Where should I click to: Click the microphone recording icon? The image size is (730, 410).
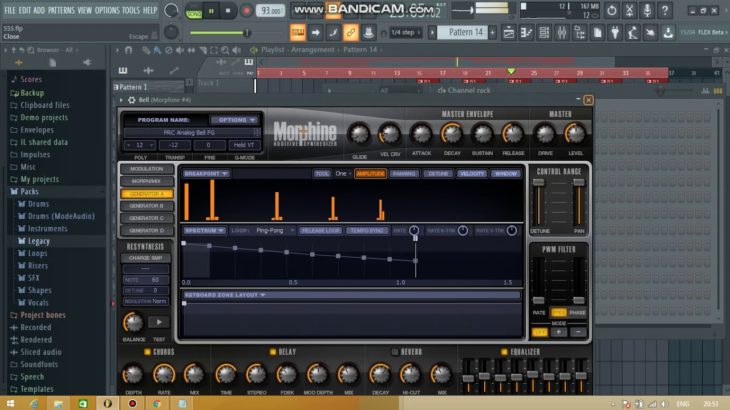(647, 10)
